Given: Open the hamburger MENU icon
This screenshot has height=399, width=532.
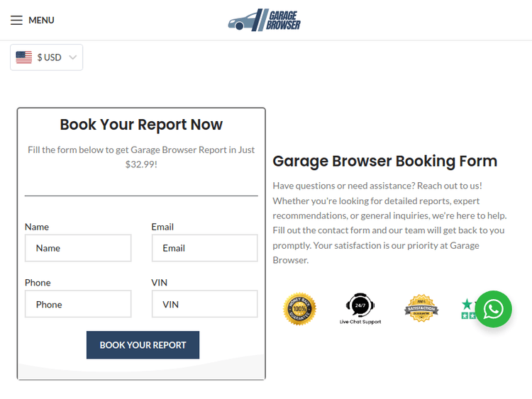Looking at the screenshot, I should (x=16, y=21).
